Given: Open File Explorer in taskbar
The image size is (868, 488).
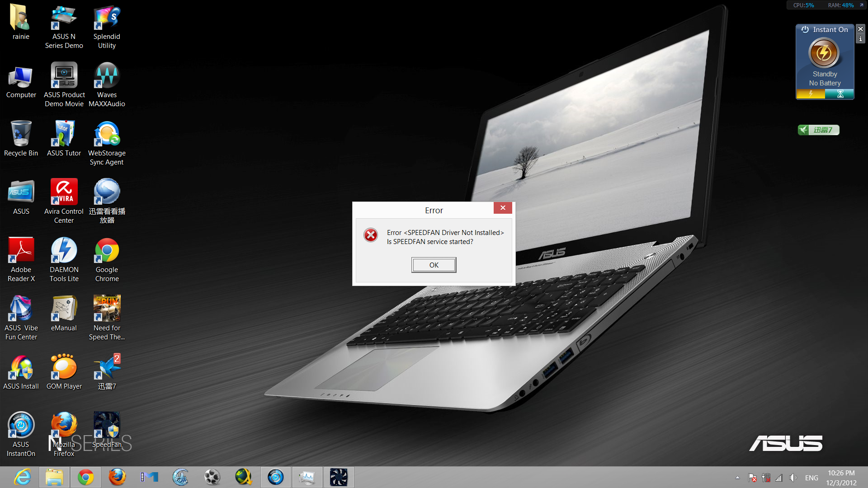Looking at the screenshot, I should 54,477.
